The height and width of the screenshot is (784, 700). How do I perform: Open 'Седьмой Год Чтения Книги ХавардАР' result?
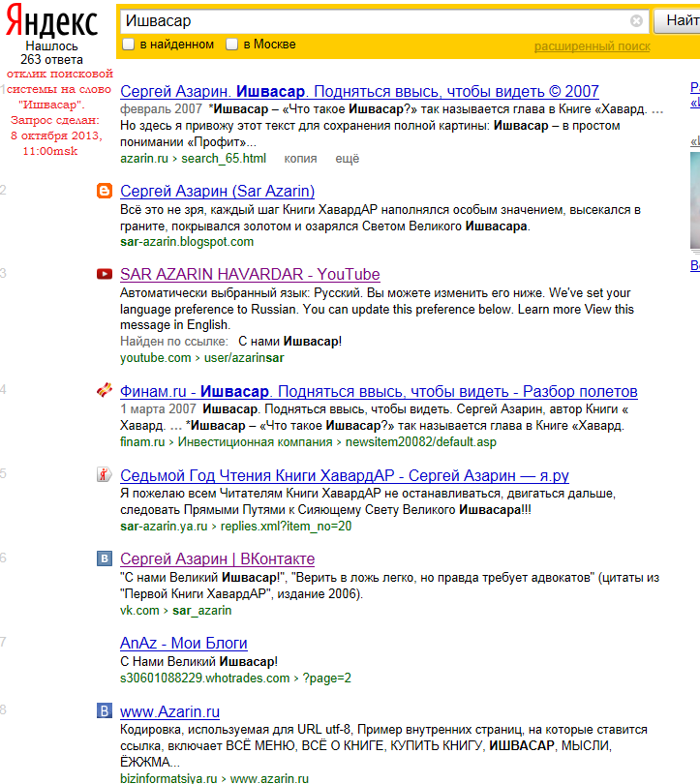click(x=345, y=475)
